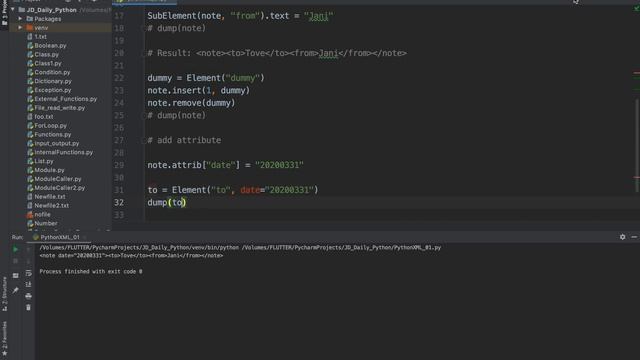Toggle the Project tool window side tab
Viewport: 640px width, 360px height.
pos(4,14)
